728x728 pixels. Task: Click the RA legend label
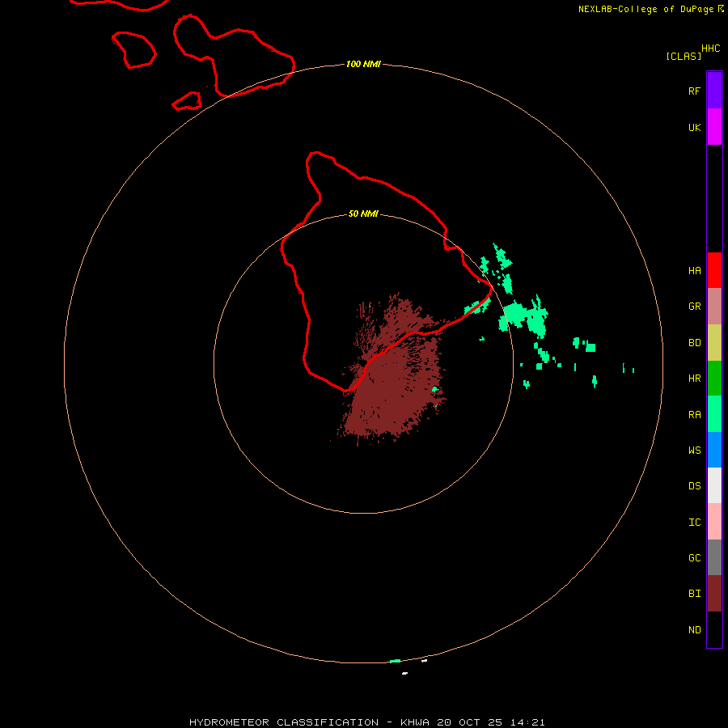pos(694,415)
